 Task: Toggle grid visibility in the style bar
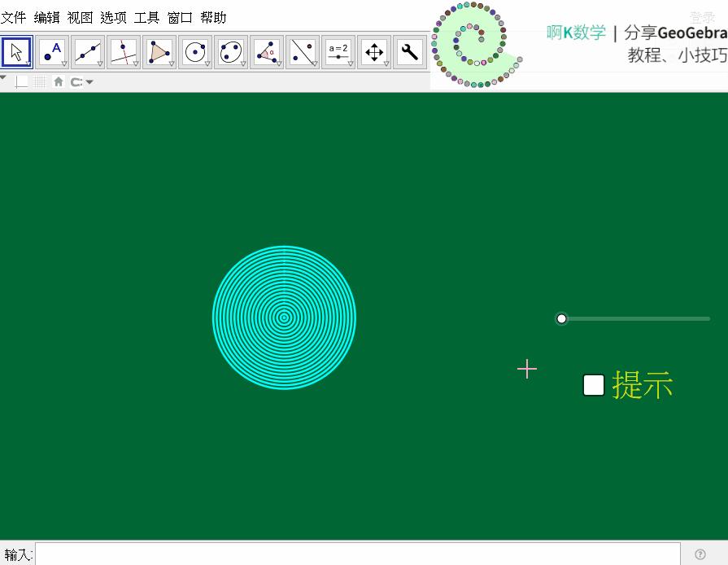[x=39, y=81]
